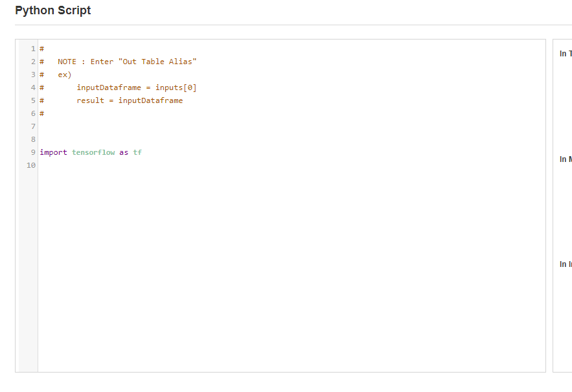Select the tf alias on line 9
Viewport: 572px width, 392px height.
coord(137,152)
